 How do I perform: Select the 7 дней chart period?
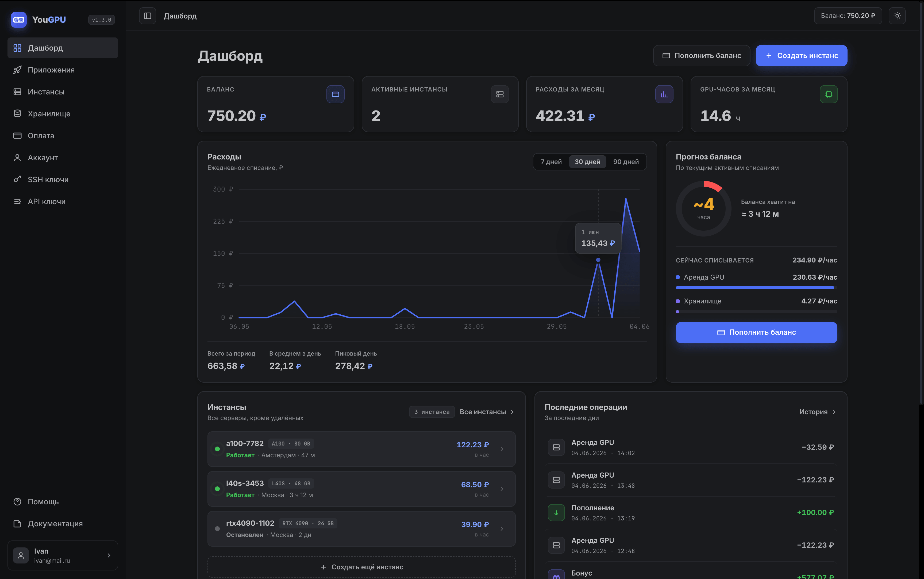point(551,162)
